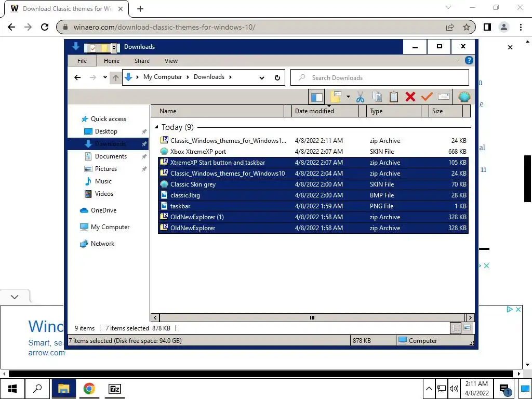Screen dimensions: 532x399
Task: Open Desktop in navigation pane
Action: point(106,131)
